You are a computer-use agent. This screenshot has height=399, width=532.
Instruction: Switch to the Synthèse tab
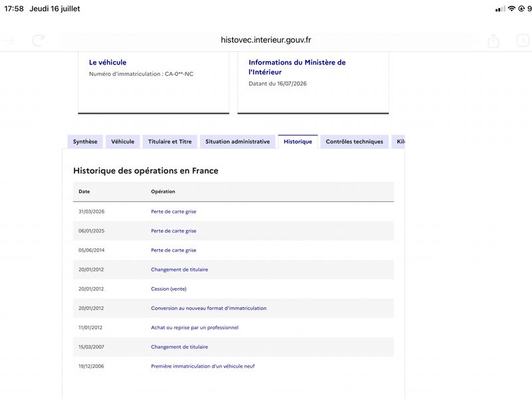click(x=85, y=142)
